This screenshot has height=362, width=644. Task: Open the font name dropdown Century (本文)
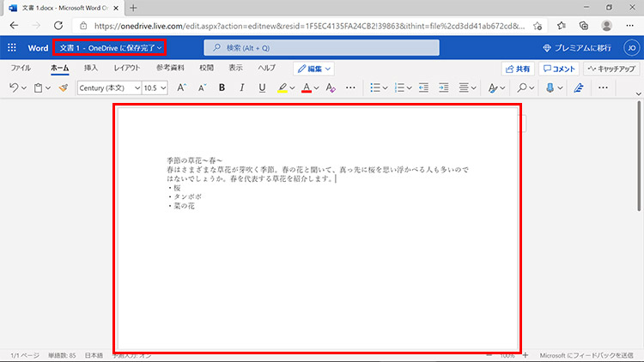[x=106, y=87]
